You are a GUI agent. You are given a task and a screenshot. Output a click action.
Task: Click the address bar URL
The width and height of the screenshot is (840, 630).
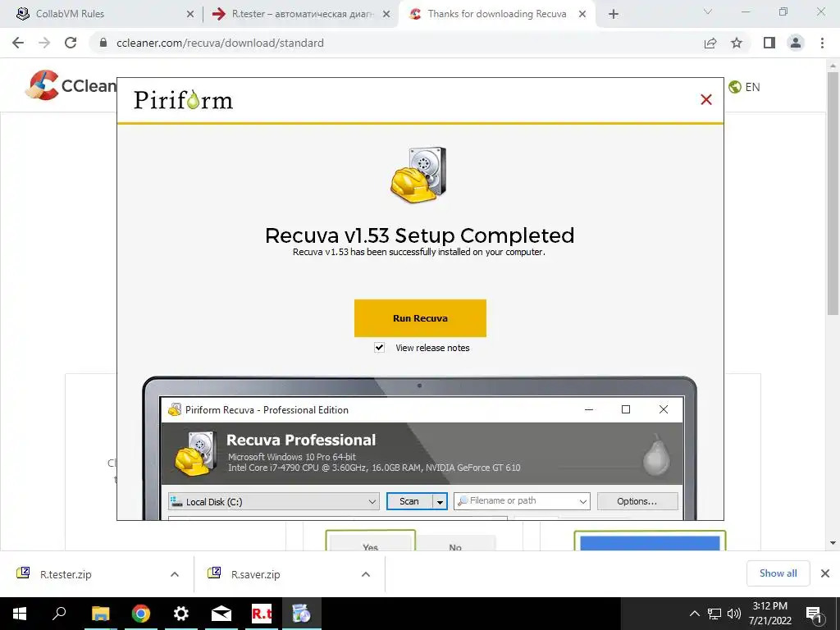tap(220, 43)
